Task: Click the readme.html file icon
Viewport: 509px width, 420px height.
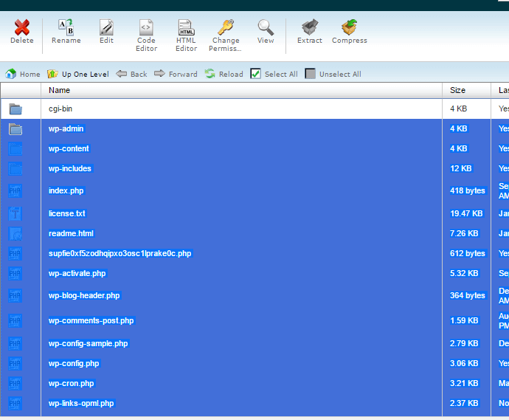Action: pos(15,233)
